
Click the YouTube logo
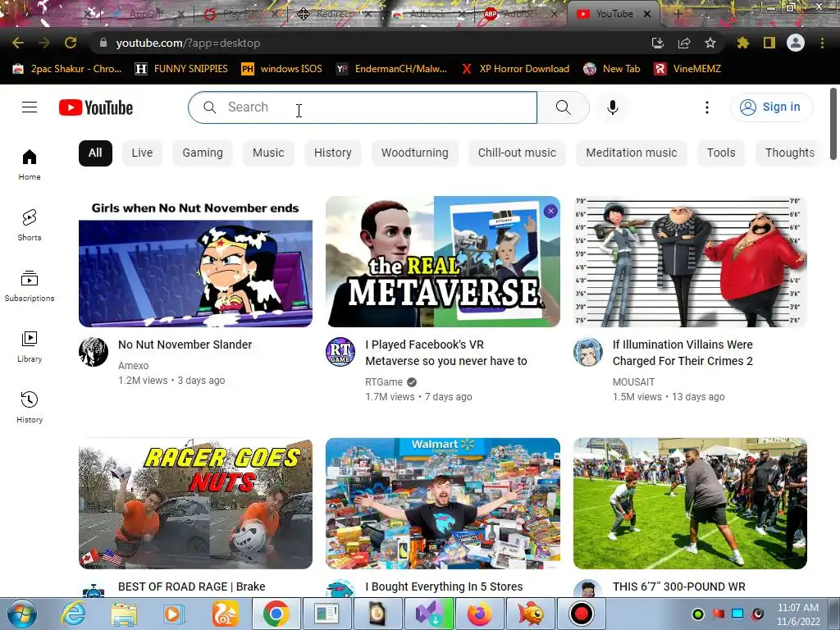pyautogui.click(x=96, y=107)
